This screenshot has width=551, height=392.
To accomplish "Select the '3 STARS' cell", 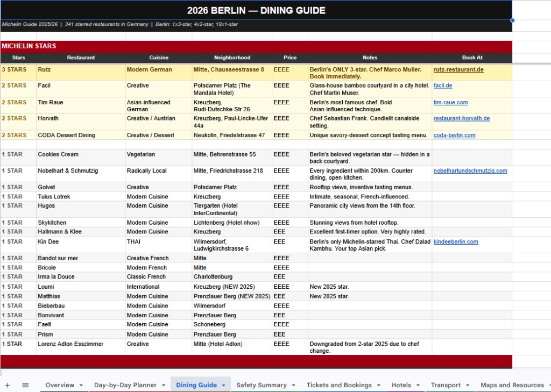I will pyautogui.click(x=18, y=73).
